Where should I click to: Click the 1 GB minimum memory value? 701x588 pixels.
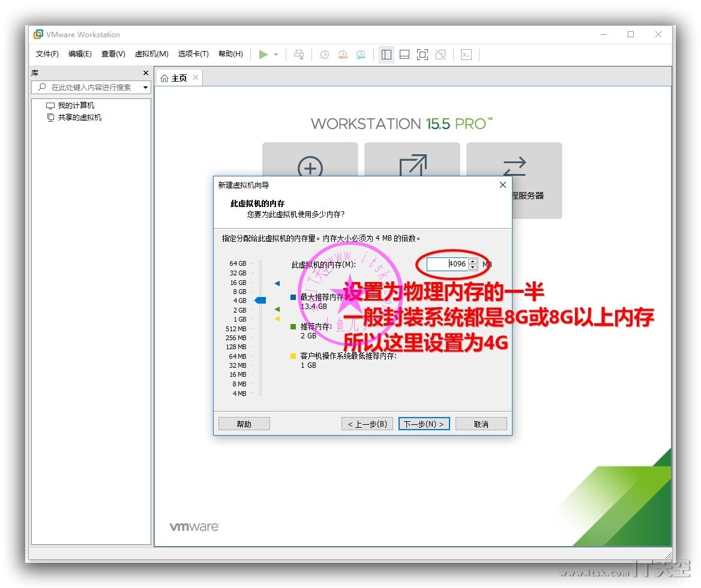coord(308,365)
